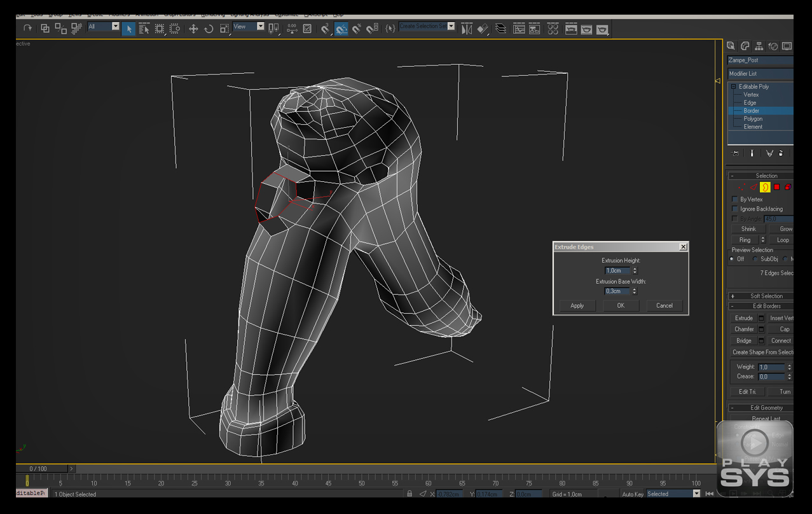812x514 pixels.
Task: Click the Extrusion Height value field
Action: [617, 270]
